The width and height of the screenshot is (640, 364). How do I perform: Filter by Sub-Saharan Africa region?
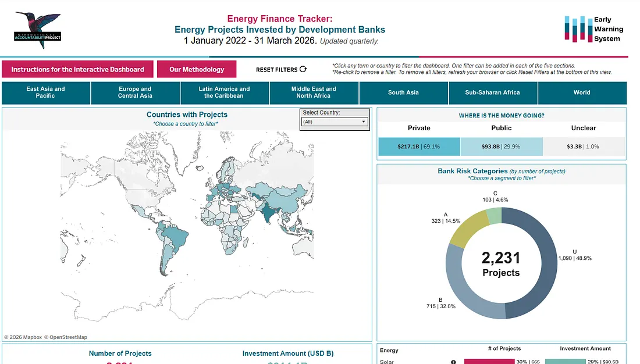[493, 92]
